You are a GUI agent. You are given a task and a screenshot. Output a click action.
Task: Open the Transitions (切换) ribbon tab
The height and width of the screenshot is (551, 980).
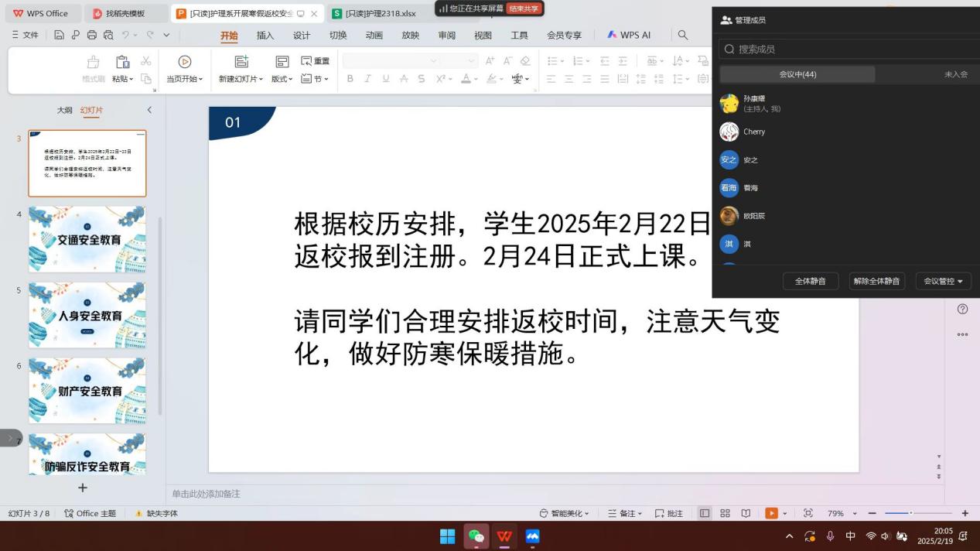pyautogui.click(x=338, y=35)
